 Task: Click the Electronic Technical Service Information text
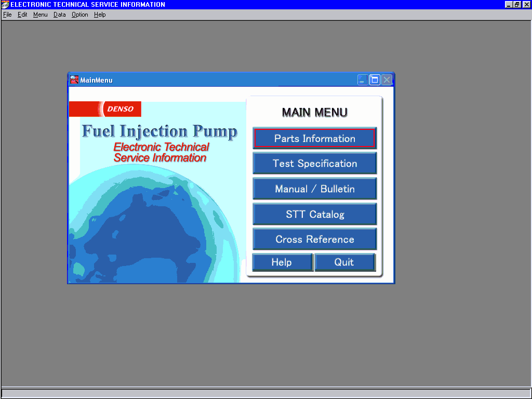(161, 152)
